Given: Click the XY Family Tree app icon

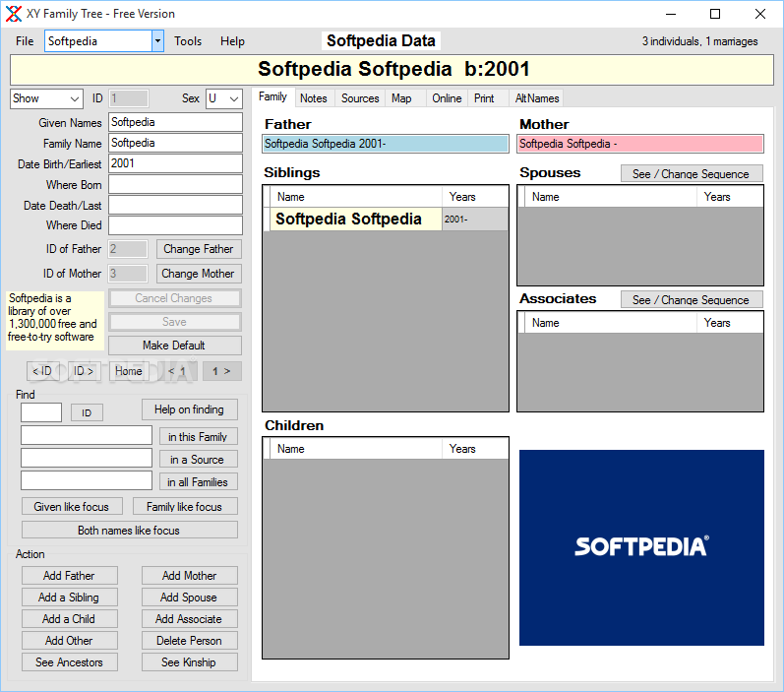Looking at the screenshot, I should 14,14.
